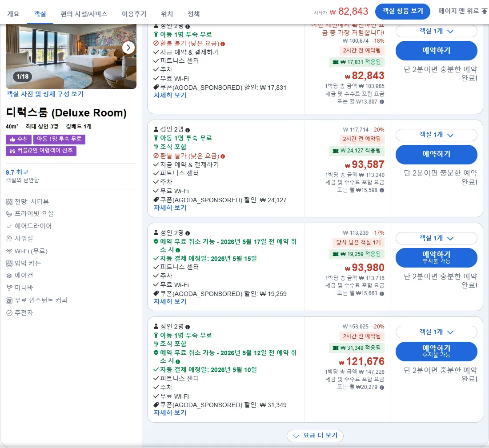Viewport: 489px width, 448px height.
Task: Click the ₩31,349 적용됨 coupon badge
Action: tap(357, 348)
